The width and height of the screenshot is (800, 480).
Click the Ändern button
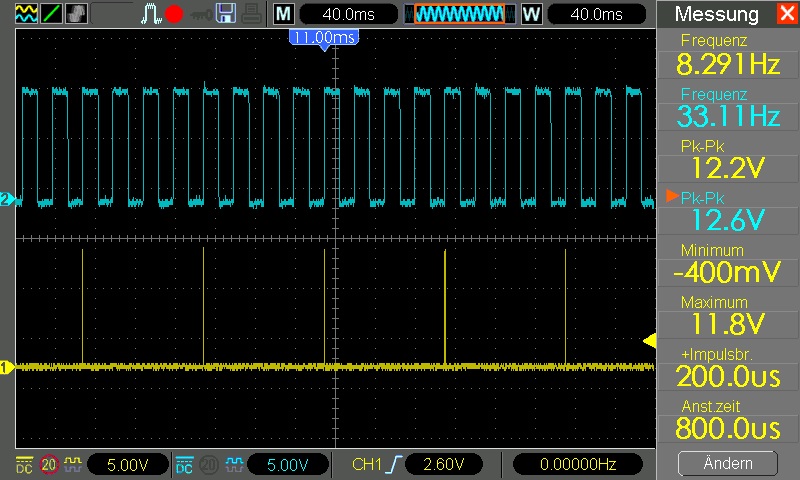tap(728, 463)
